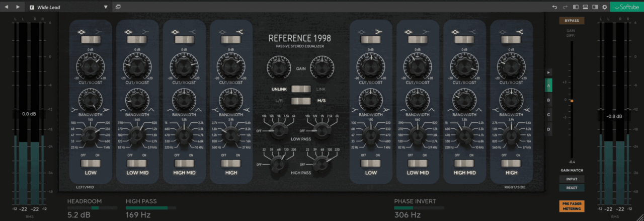Click the preset collection window icon
The image size is (644, 221).
tap(118, 7)
